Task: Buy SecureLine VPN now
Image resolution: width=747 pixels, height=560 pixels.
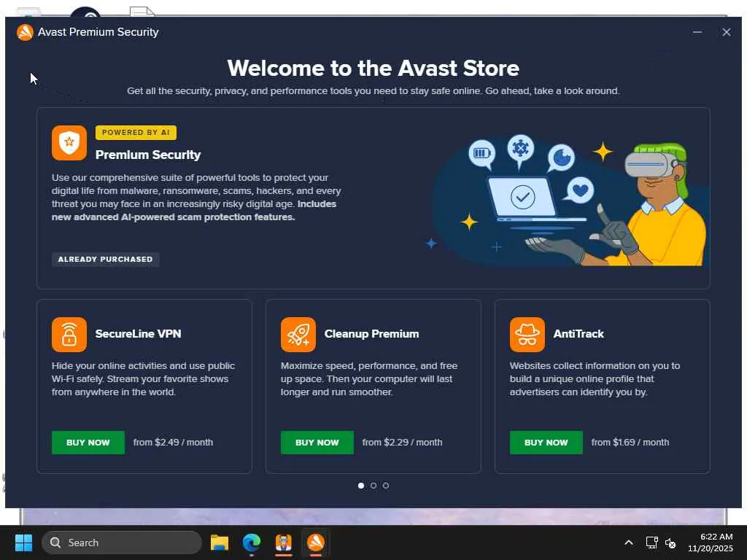Action: 88,443
